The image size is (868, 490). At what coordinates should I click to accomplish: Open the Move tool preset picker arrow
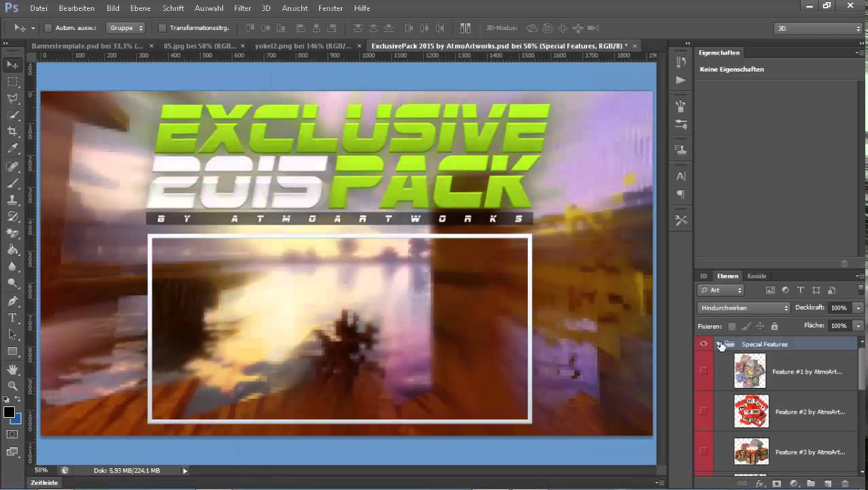tap(33, 29)
